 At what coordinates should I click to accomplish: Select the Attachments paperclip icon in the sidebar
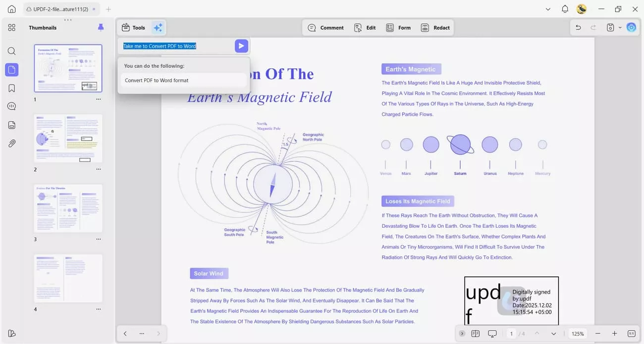pyautogui.click(x=11, y=143)
